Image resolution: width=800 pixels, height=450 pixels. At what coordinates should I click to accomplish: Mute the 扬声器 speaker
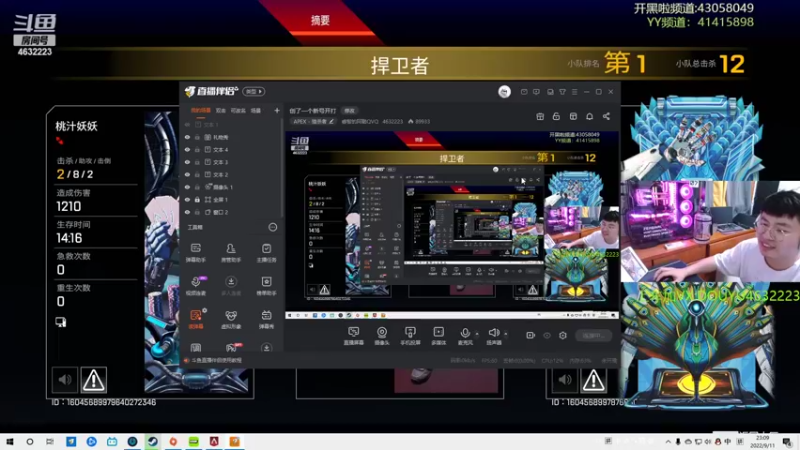coord(493,336)
